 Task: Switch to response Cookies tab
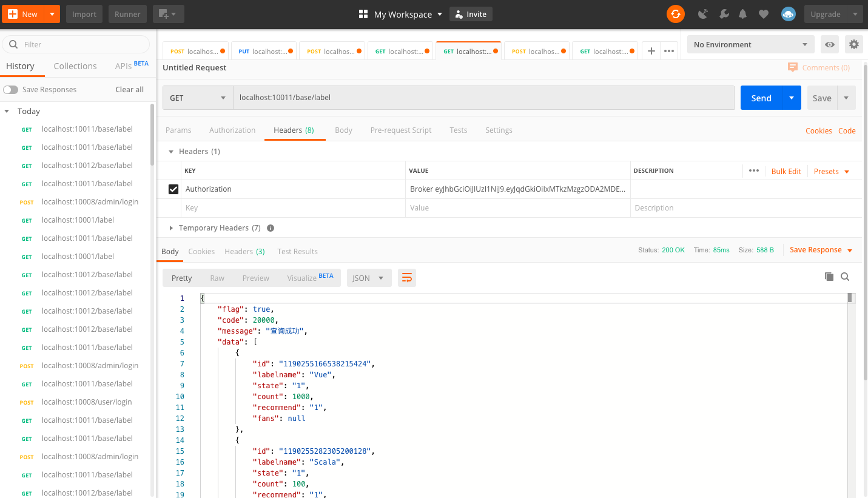pos(201,251)
